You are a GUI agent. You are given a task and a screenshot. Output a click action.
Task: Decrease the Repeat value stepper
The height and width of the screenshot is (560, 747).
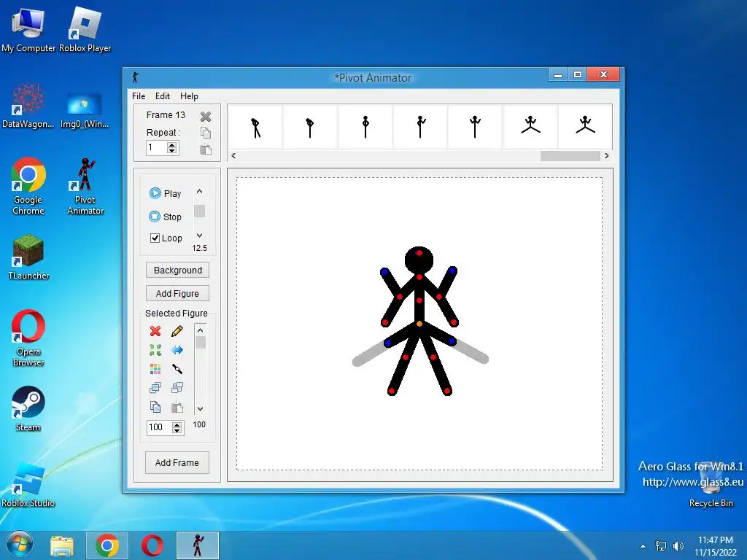click(172, 151)
